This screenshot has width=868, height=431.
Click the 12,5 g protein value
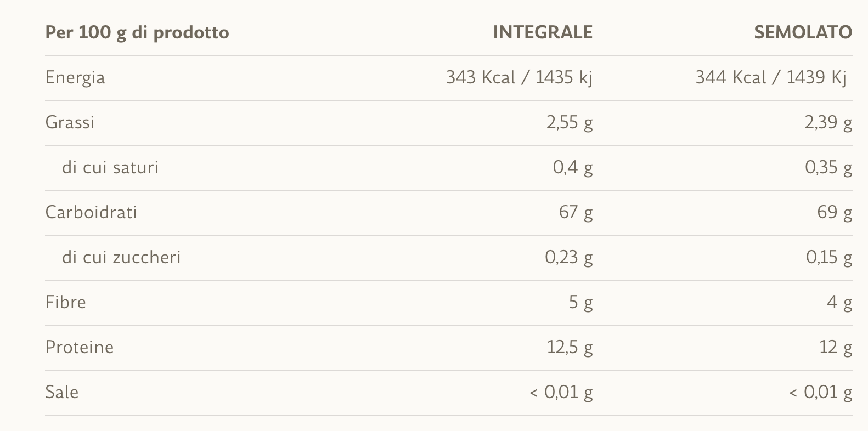click(570, 347)
